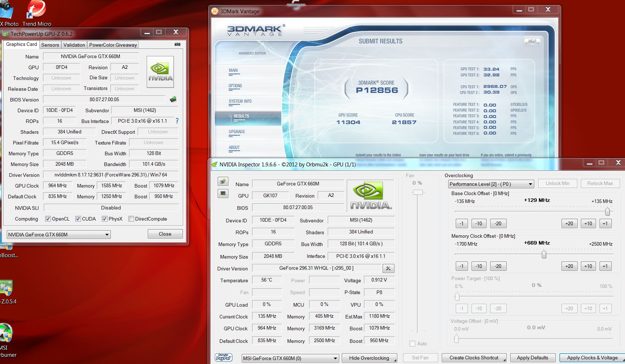This screenshot has width=625, height=364.
Task: Enable Auto fan checkbox
Action: [412, 344]
